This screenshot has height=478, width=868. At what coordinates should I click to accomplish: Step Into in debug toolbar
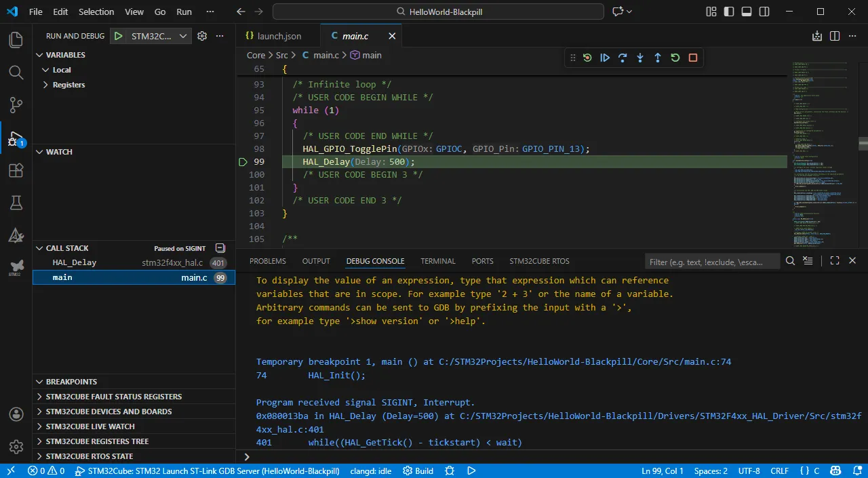[x=640, y=58]
